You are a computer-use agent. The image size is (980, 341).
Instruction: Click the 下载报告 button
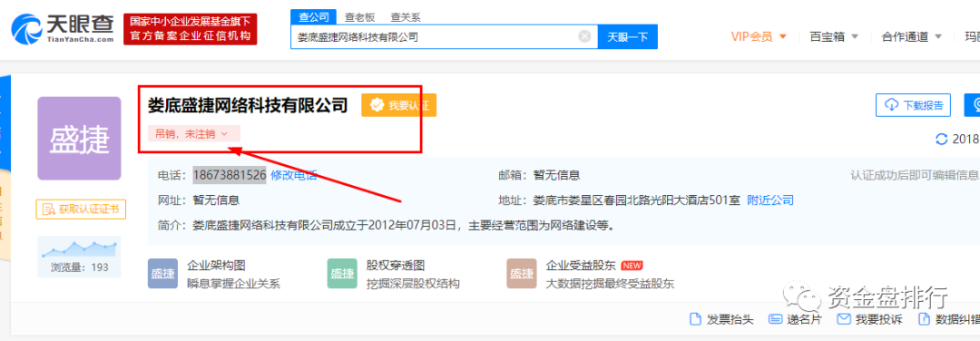(x=913, y=105)
